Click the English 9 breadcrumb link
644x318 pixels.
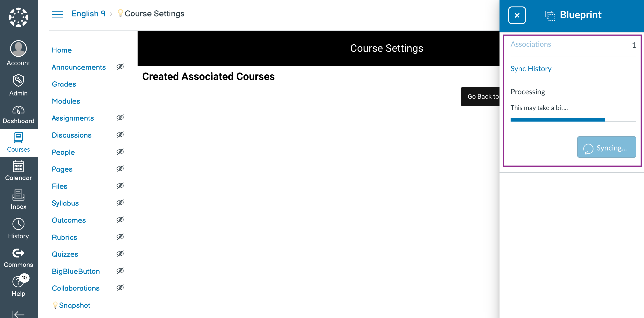click(88, 14)
